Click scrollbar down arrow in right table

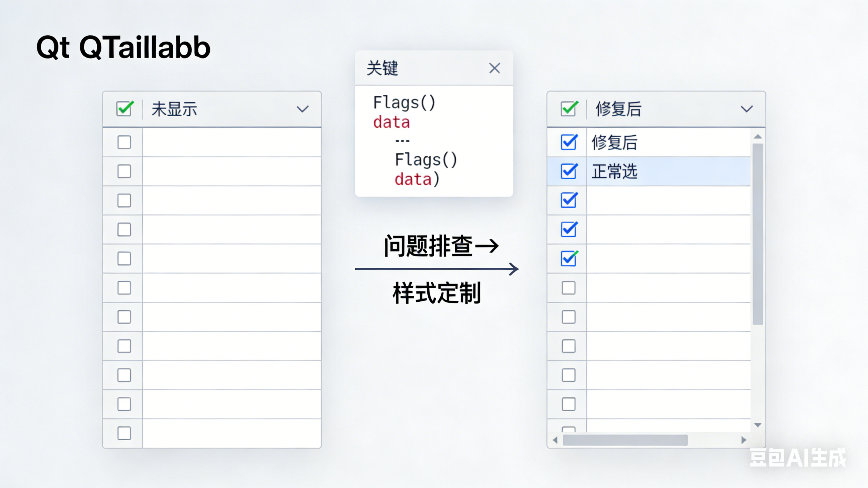(757, 425)
